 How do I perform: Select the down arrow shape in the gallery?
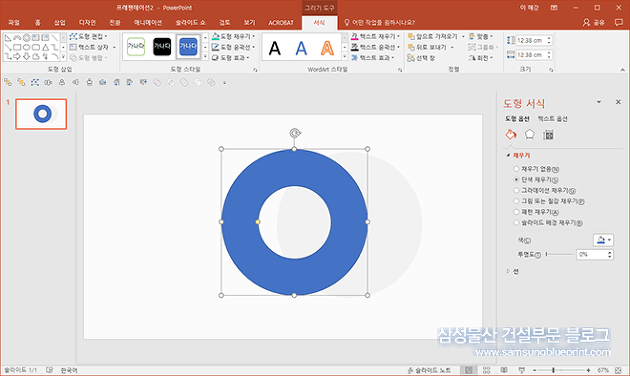click(27, 57)
